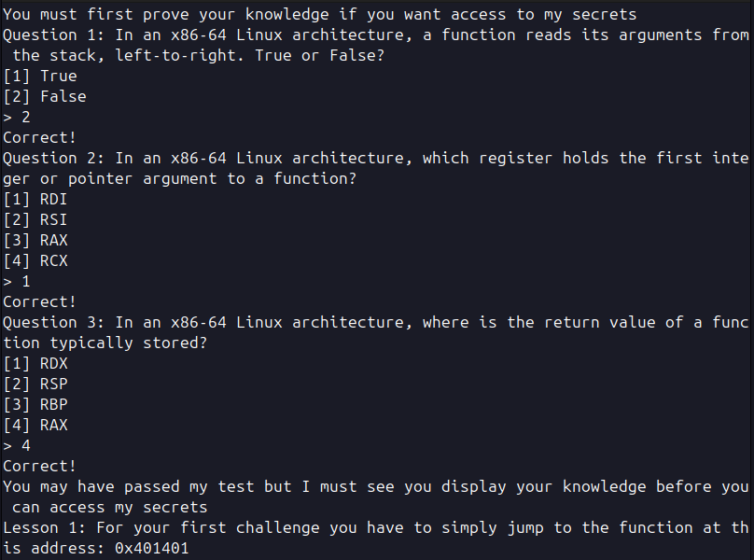The height and width of the screenshot is (560, 754).
Task: Click the "> 2" answer prompt line
Action: [x=17, y=117]
